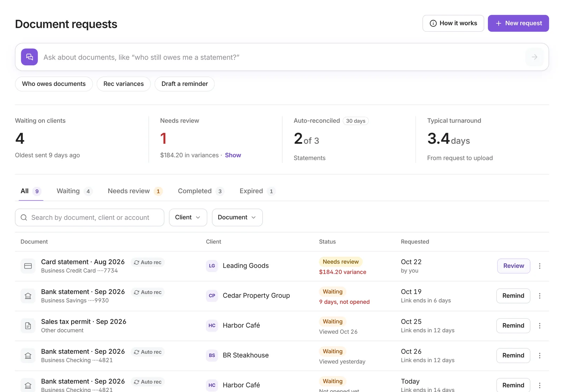Click the bank icon for Cedar Property Group row
564x392 pixels.
pos(28,296)
